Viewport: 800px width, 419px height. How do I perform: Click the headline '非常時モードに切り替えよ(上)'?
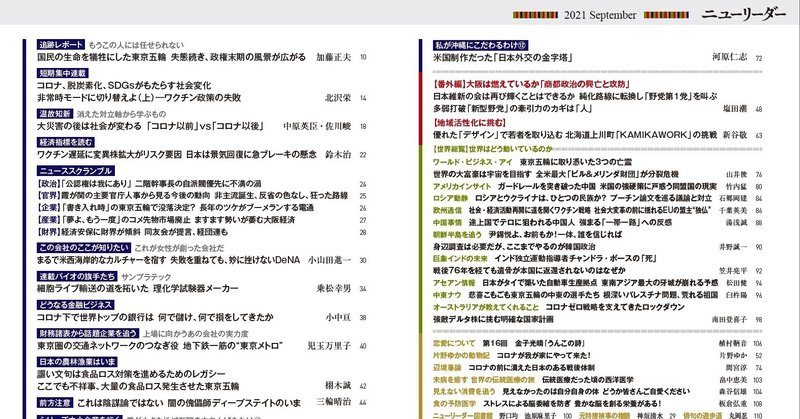[95, 97]
